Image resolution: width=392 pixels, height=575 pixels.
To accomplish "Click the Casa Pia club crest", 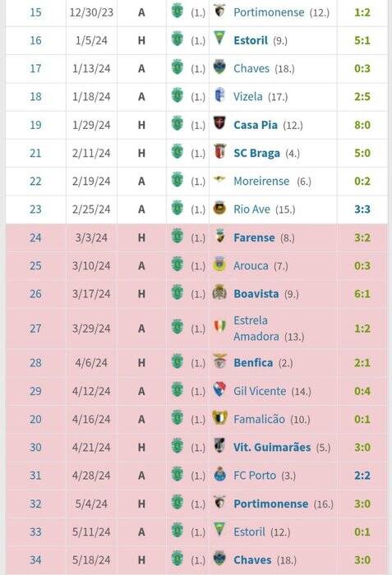I will tap(219, 123).
